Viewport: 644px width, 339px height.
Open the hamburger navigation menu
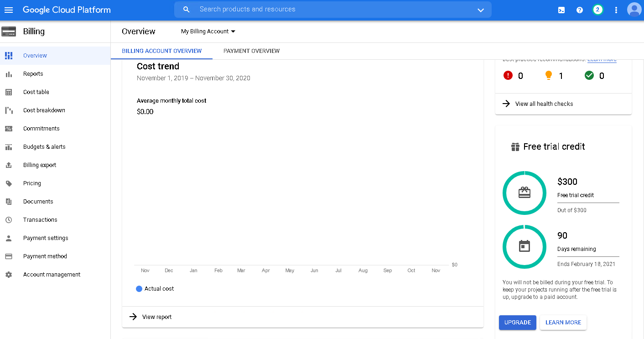point(9,10)
